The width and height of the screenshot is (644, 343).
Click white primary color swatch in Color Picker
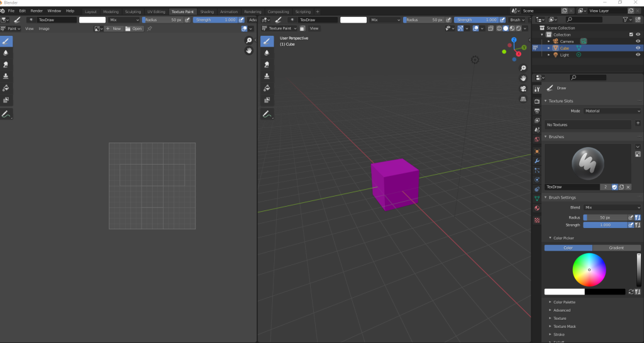click(x=564, y=291)
